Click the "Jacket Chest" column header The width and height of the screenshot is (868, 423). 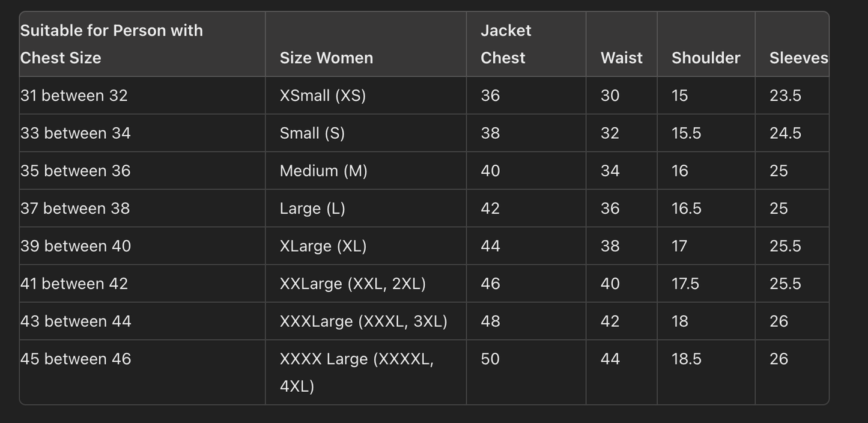(506, 44)
